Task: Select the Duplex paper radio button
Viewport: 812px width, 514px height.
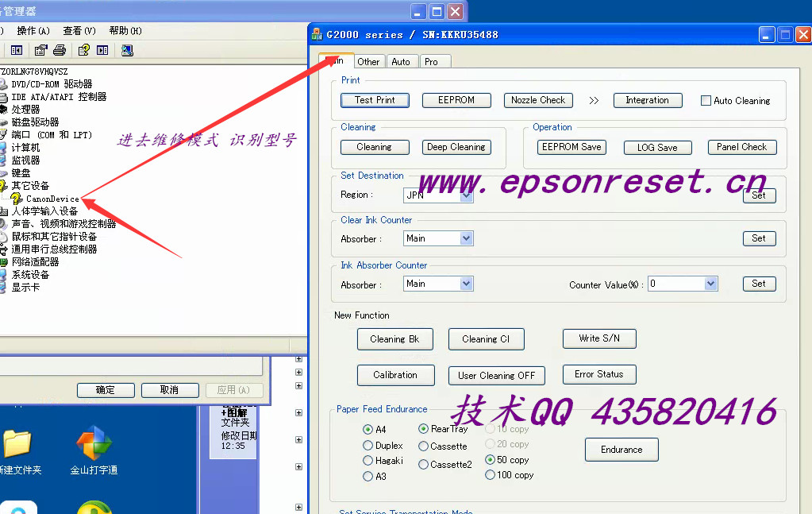Action: (x=368, y=446)
